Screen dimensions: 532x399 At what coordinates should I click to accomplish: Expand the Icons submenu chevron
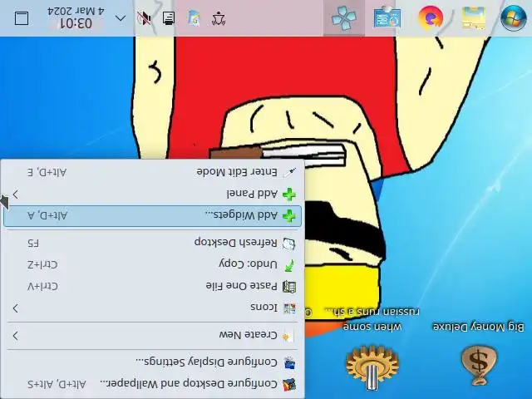(x=16, y=308)
